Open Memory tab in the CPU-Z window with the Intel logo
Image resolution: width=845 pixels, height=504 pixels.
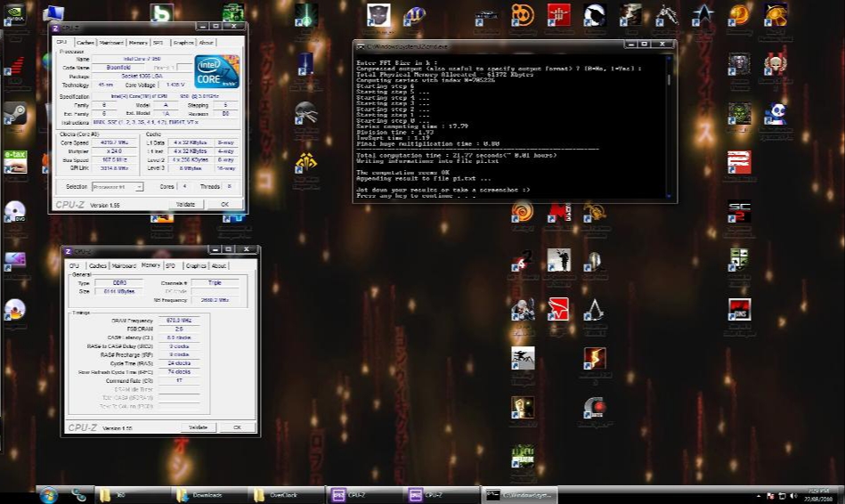coord(138,42)
